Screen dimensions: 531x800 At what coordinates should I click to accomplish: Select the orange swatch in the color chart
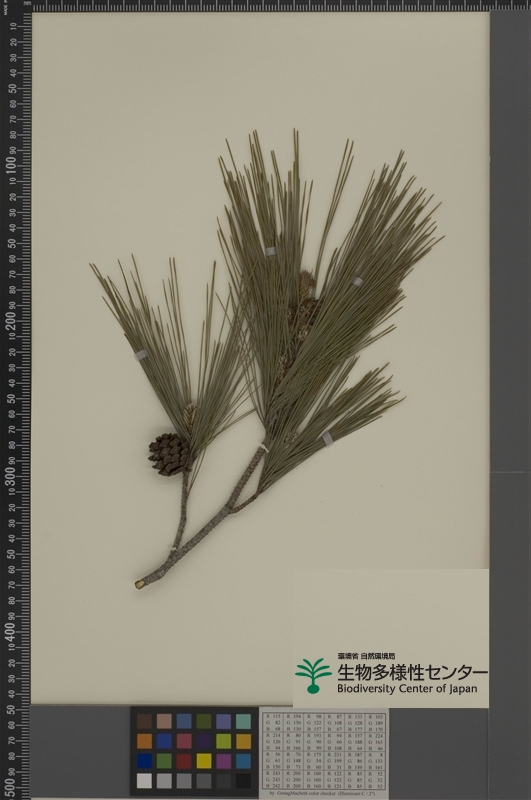click(144, 741)
